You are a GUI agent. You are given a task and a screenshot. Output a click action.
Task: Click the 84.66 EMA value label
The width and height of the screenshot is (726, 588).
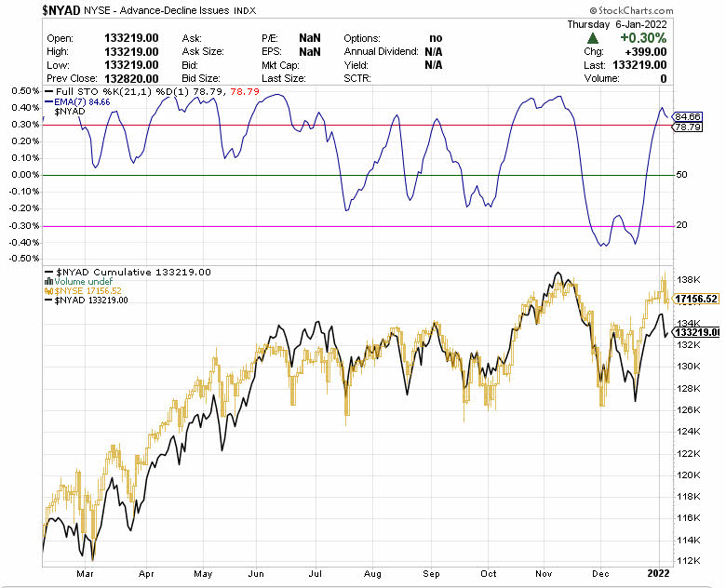(x=688, y=116)
